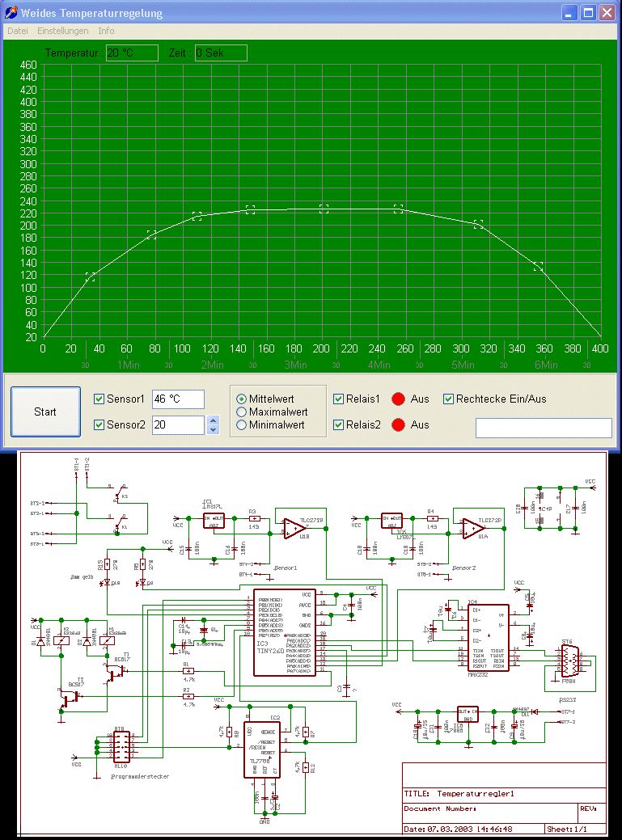Click the Sensor1 temperature field showing 46 °C
Viewport: 622px width, 840px height.
pyautogui.click(x=178, y=399)
